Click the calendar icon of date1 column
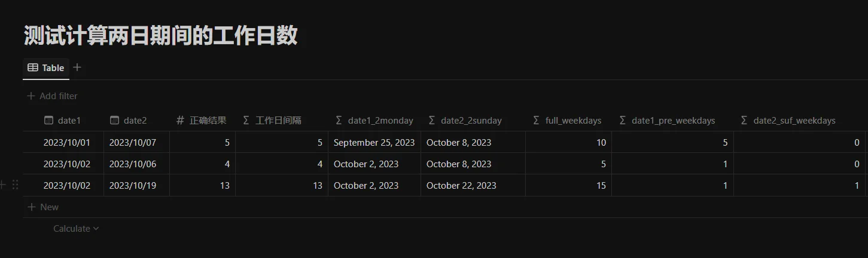The height and width of the screenshot is (258, 868). tap(48, 120)
